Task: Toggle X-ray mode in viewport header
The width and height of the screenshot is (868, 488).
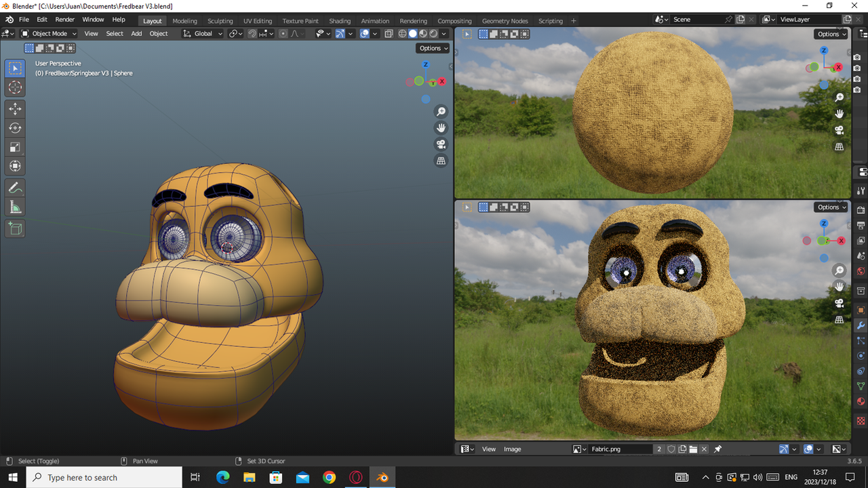Action: click(389, 33)
